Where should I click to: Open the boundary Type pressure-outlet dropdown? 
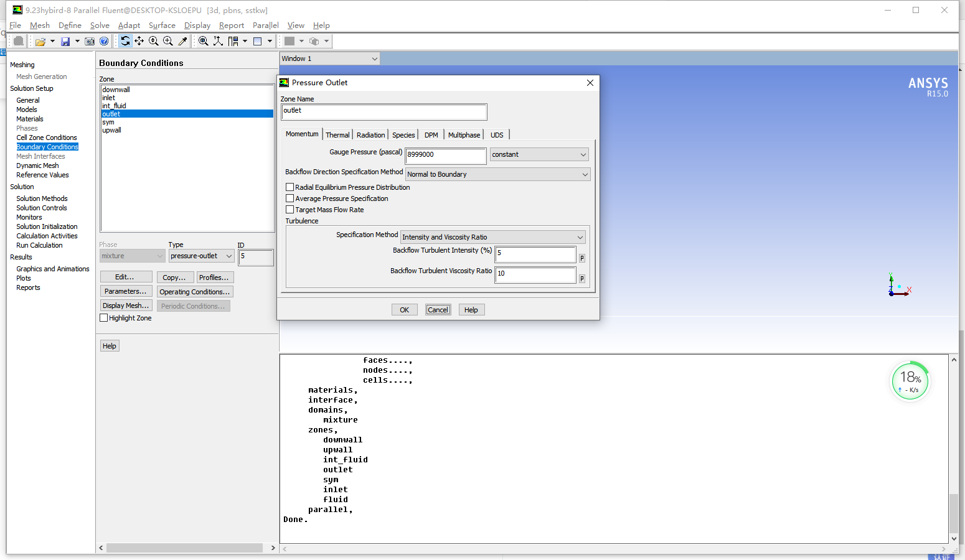[201, 256]
